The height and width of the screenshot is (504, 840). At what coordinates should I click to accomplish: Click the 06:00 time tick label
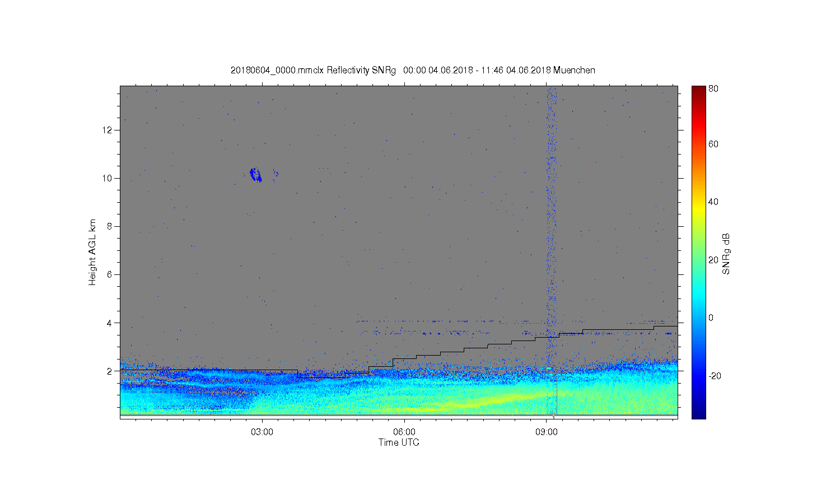point(404,432)
